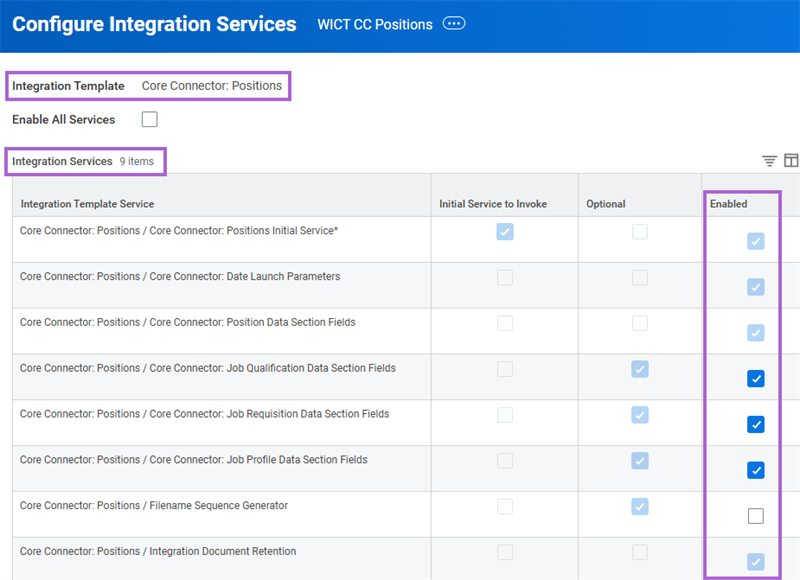Select the Job Requisition Data Section Fields text
Screen dimensions: 800x580
click(x=205, y=414)
